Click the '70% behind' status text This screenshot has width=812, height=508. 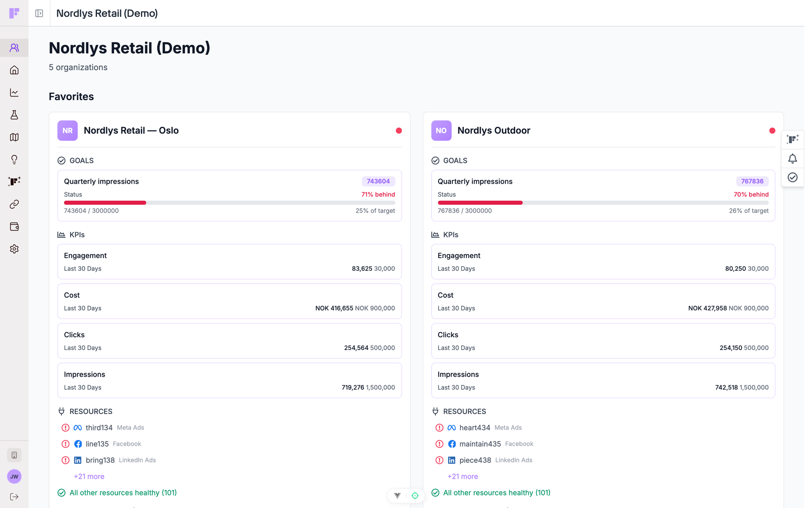click(x=751, y=194)
